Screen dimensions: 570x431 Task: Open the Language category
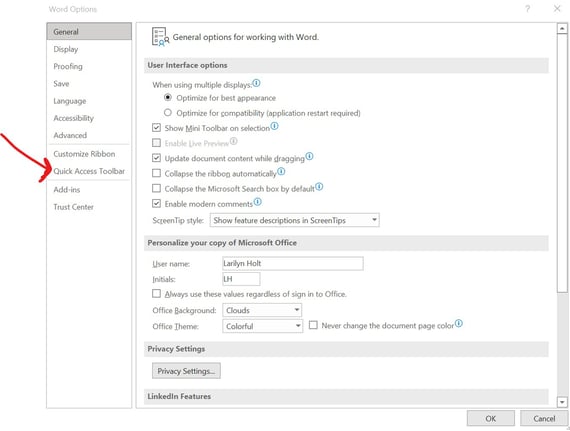pyautogui.click(x=89, y=101)
